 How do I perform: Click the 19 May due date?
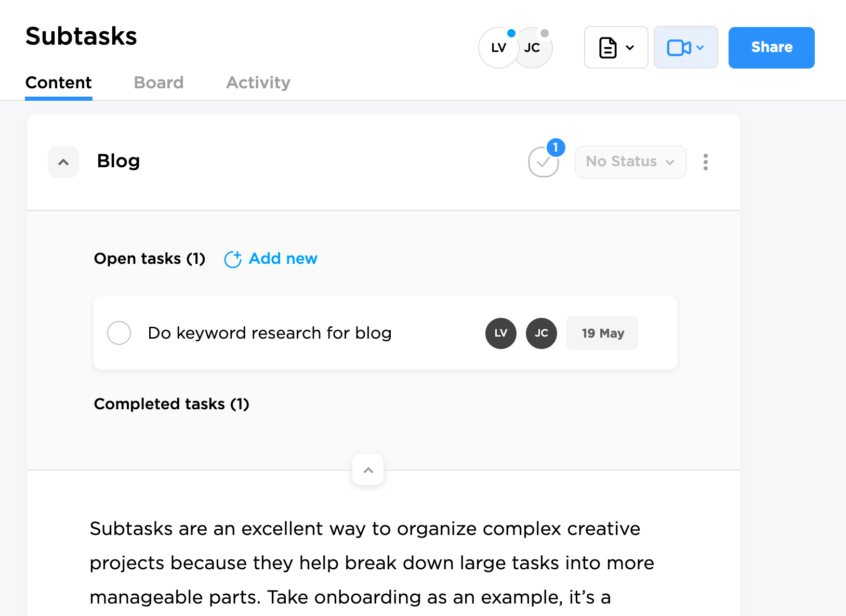pos(602,333)
